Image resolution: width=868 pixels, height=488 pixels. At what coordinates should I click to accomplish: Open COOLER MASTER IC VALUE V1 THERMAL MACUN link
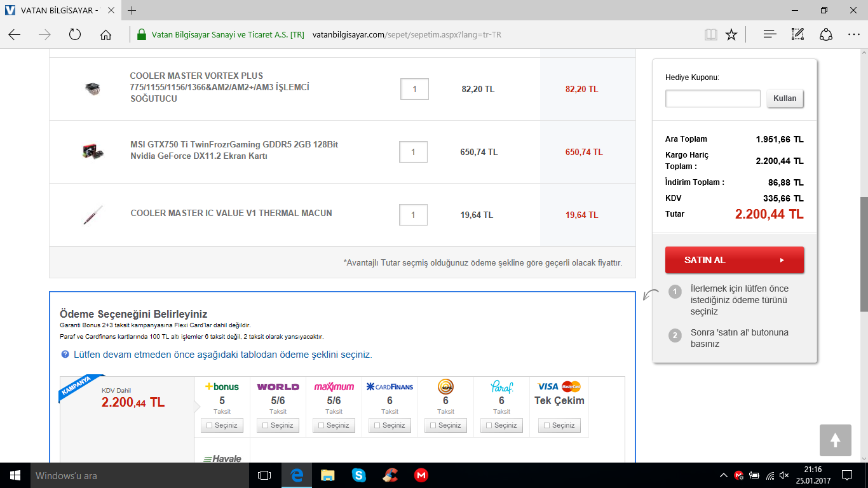point(231,213)
